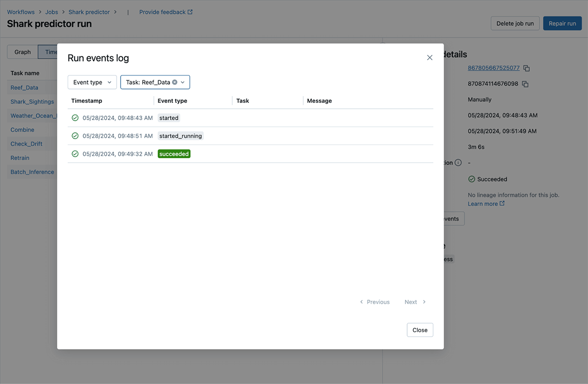This screenshot has width=588, height=384.
Task: Click the success check icon on started event
Action: pos(75,118)
